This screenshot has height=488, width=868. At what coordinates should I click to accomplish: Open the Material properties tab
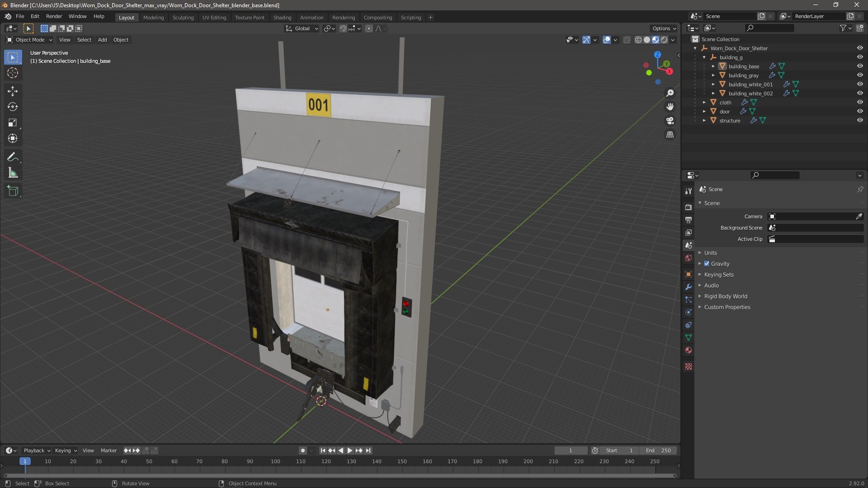(689, 350)
